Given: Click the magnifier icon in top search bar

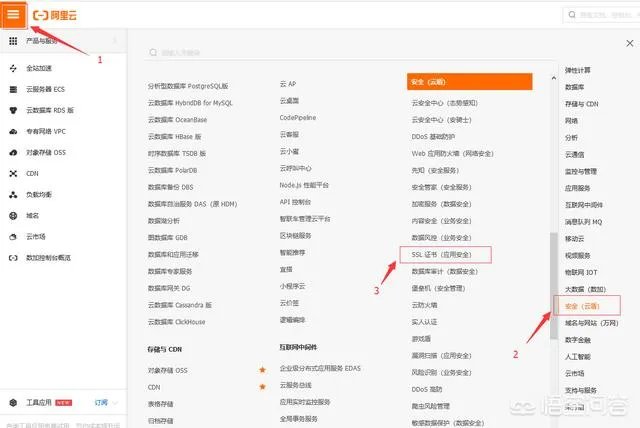Looking at the screenshot, I should 572,15.
